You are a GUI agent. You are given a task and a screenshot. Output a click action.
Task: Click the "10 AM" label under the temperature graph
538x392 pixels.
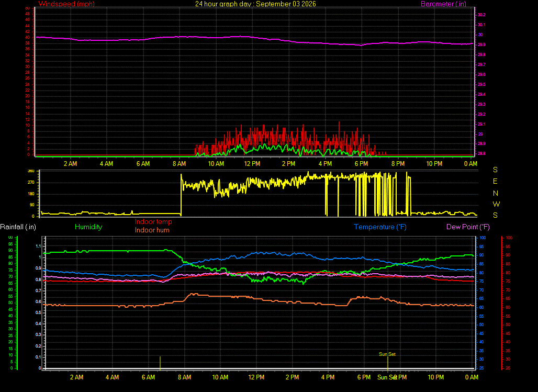coord(220,377)
